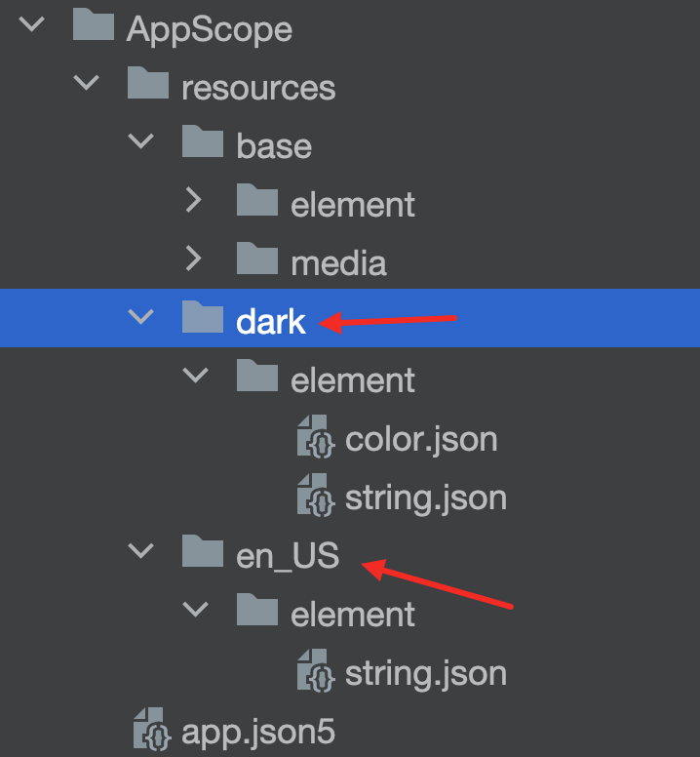
Task: Click the app.json5 file icon
Action: pos(152,730)
